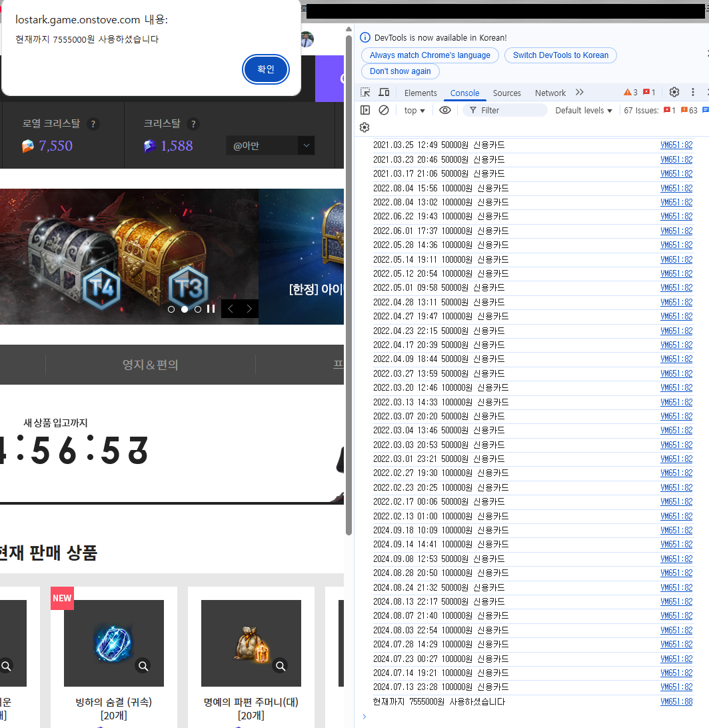709x728 pixels.
Task: Click Switch DevTools to Korean button
Action: [x=560, y=55]
